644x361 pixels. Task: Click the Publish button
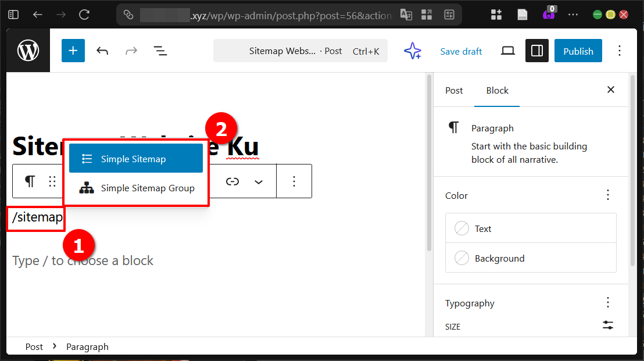578,51
